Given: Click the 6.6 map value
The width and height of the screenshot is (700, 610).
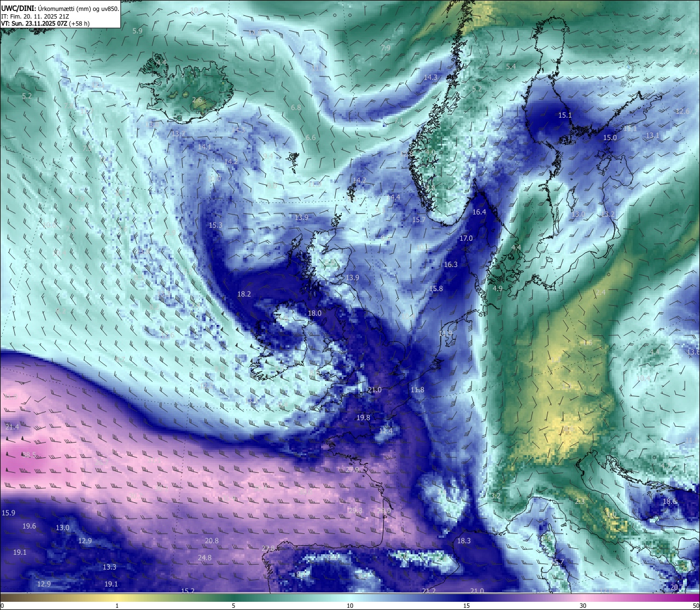Looking at the screenshot, I should (311, 137).
